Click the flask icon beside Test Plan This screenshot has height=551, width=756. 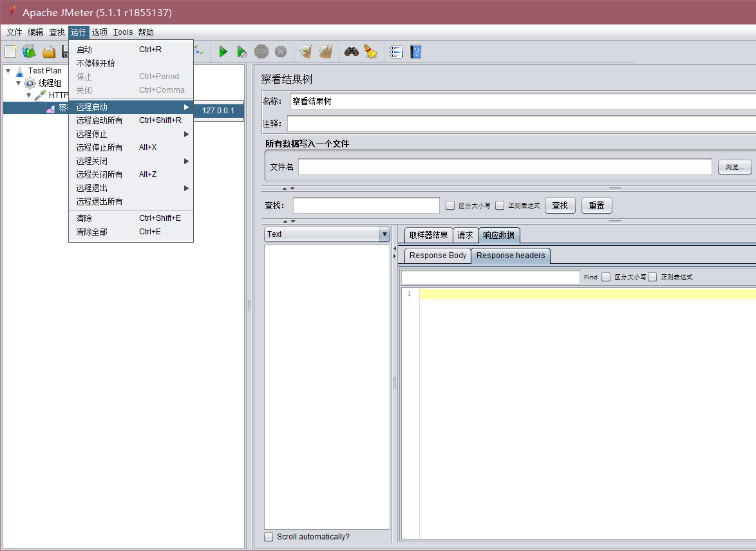click(x=19, y=71)
